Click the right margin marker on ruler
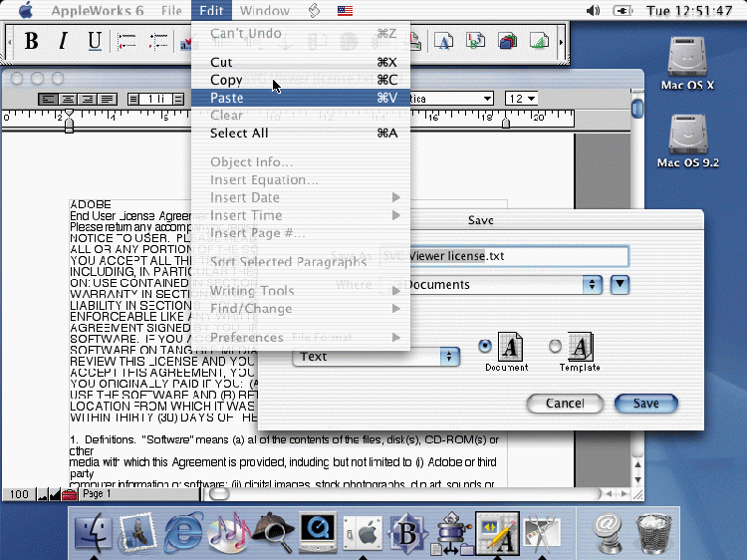This screenshot has width=747, height=560. coord(506,123)
